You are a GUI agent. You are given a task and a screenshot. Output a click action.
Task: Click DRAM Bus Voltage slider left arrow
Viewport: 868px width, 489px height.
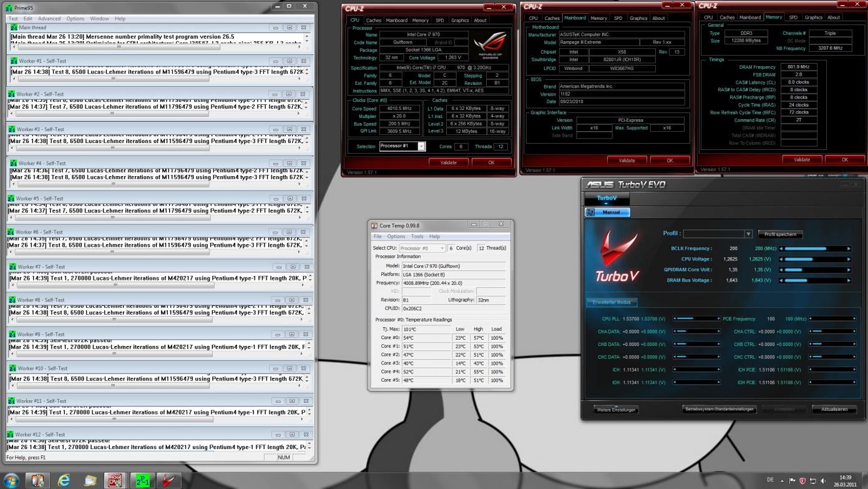781,280
